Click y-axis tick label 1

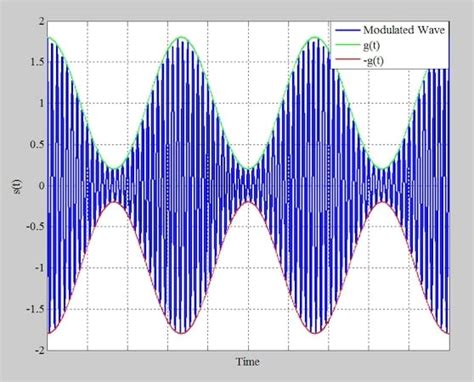click(x=41, y=103)
